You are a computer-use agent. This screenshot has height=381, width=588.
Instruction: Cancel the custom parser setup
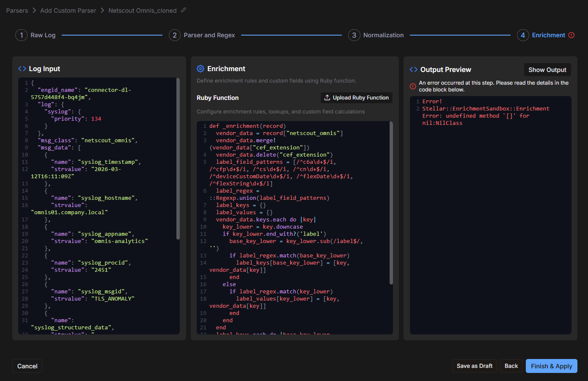[x=27, y=366]
